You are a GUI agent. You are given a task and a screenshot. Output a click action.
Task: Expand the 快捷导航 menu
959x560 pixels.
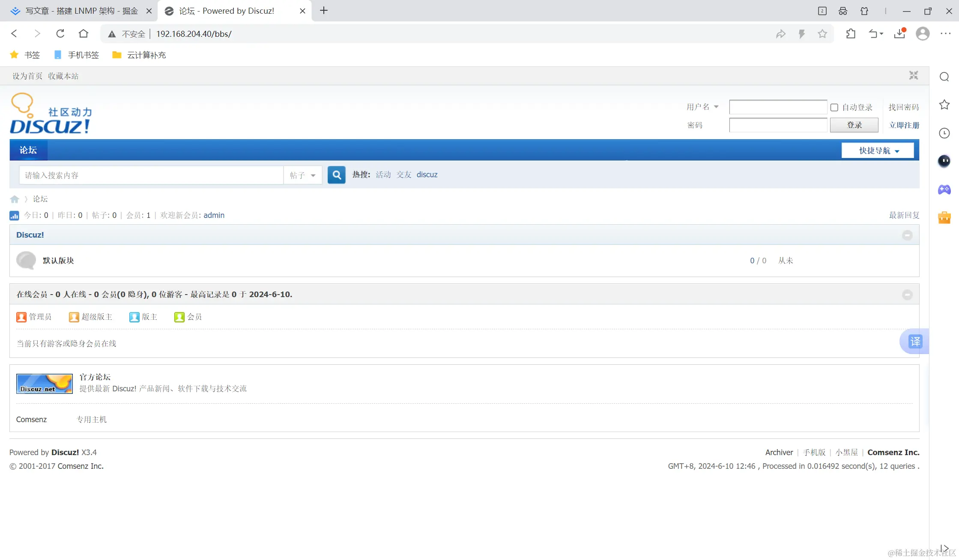[x=878, y=151]
